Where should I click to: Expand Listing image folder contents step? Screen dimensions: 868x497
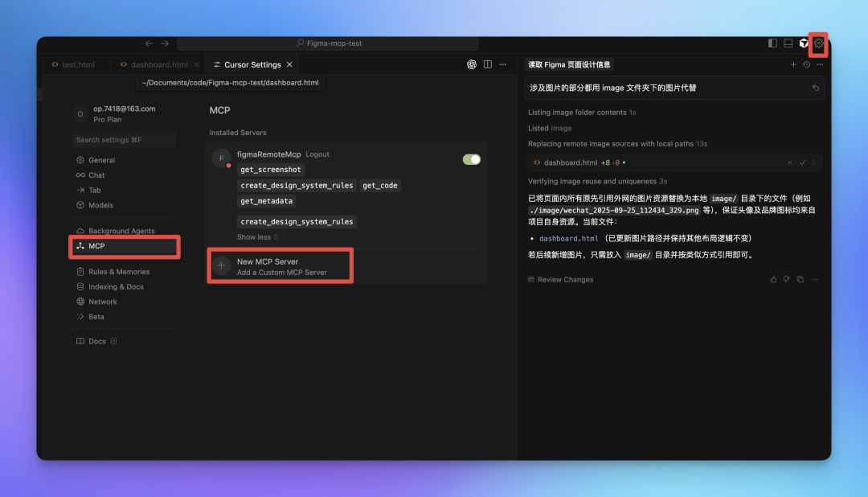click(582, 113)
